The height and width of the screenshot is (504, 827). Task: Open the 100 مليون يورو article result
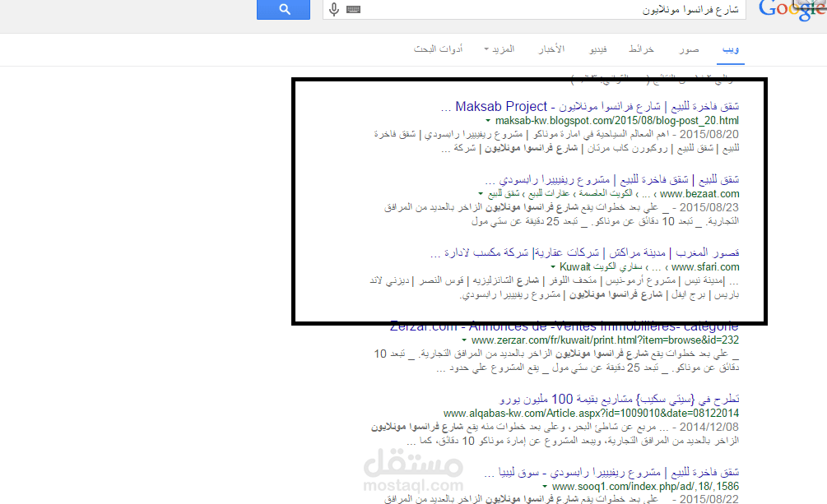pos(619,399)
